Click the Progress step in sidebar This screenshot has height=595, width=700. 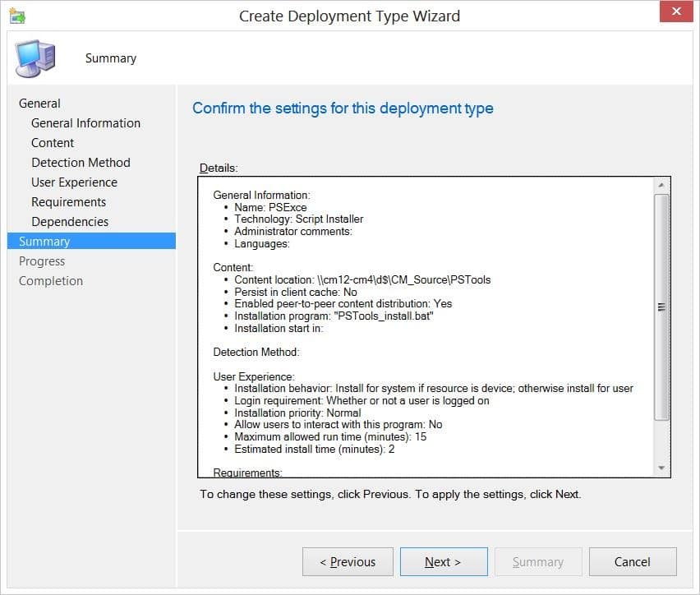[42, 261]
